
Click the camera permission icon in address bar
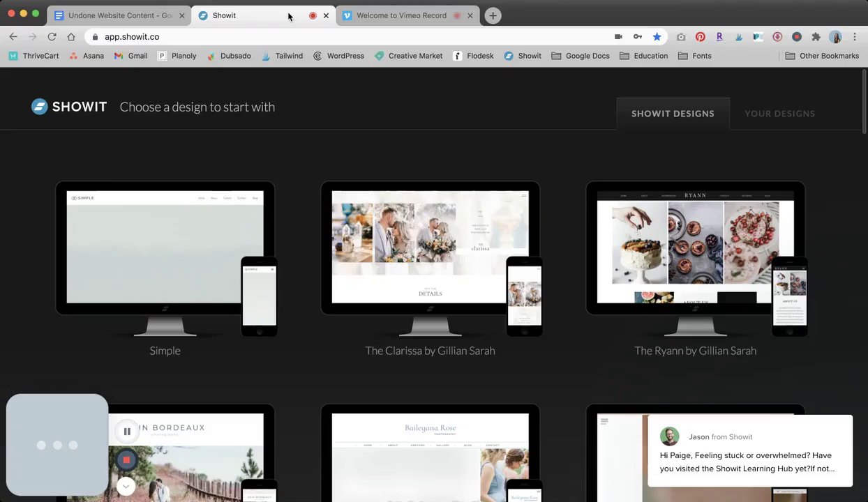coord(618,37)
